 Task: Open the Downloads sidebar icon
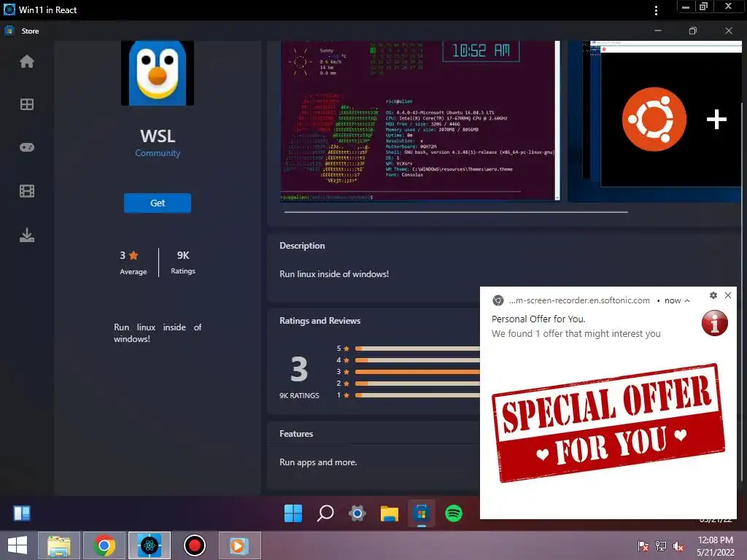(x=27, y=235)
